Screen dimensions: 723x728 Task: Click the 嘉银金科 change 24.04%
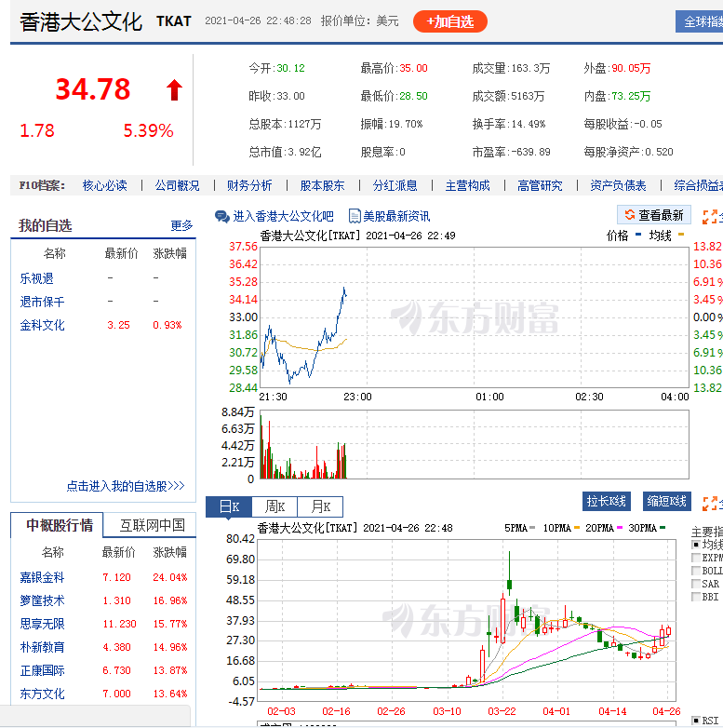170,577
